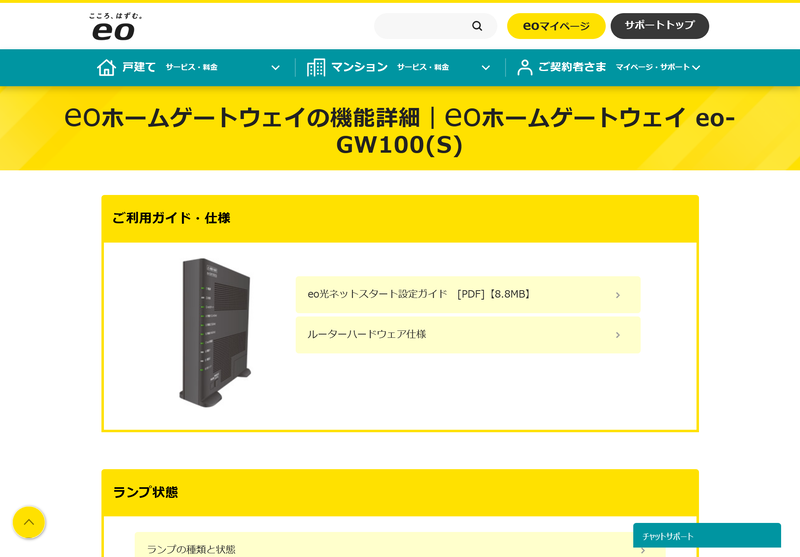This screenshot has width=800, height=557.
Task: Click the eo logo
Action: (x=114, y=27)
